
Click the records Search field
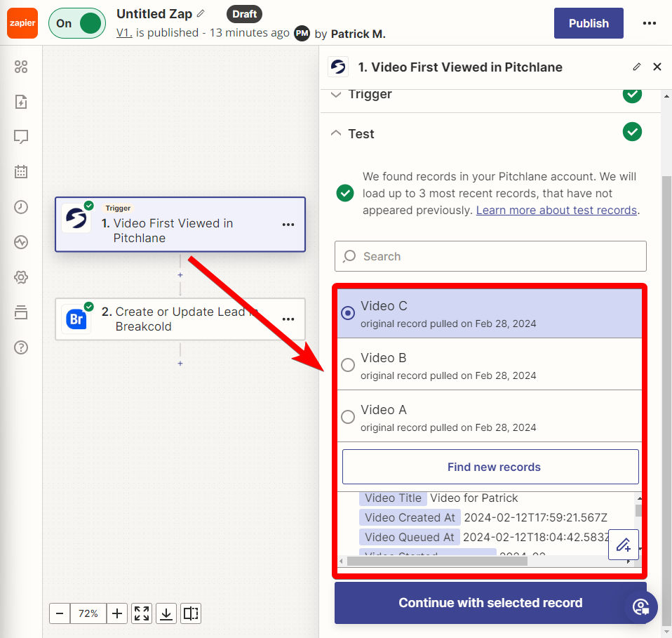tap(491, 256)
